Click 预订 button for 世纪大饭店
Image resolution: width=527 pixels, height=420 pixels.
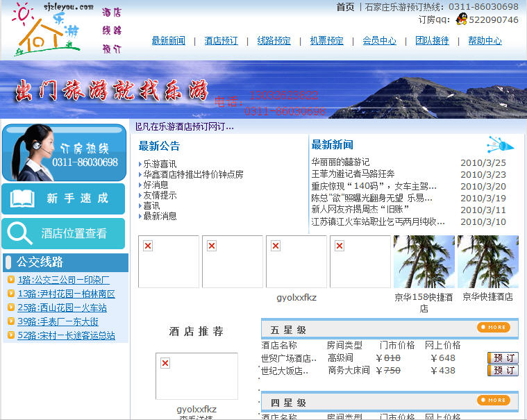click(x=503, y=370)
